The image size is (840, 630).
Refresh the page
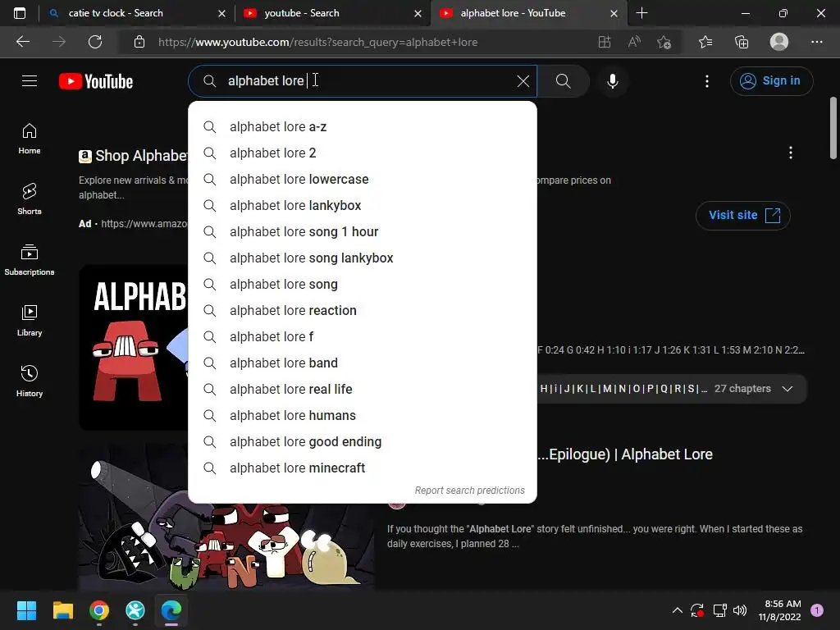95,42
